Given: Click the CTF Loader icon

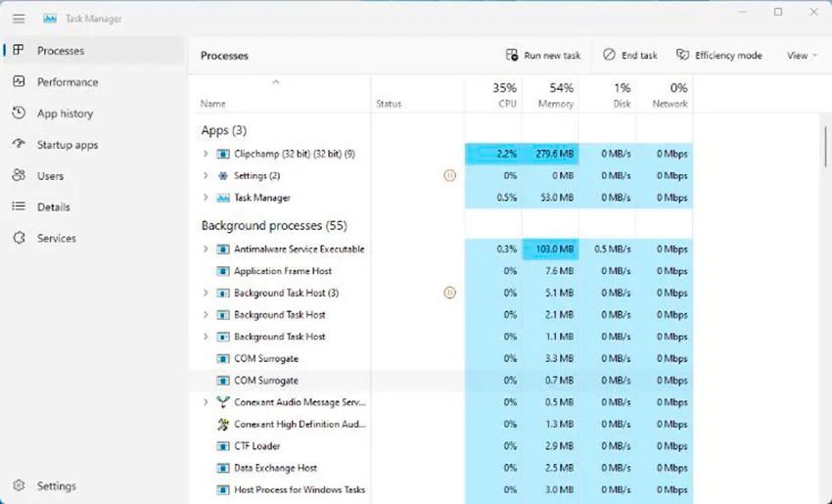Looking at the screenshot, I should [x=223, y=446].
